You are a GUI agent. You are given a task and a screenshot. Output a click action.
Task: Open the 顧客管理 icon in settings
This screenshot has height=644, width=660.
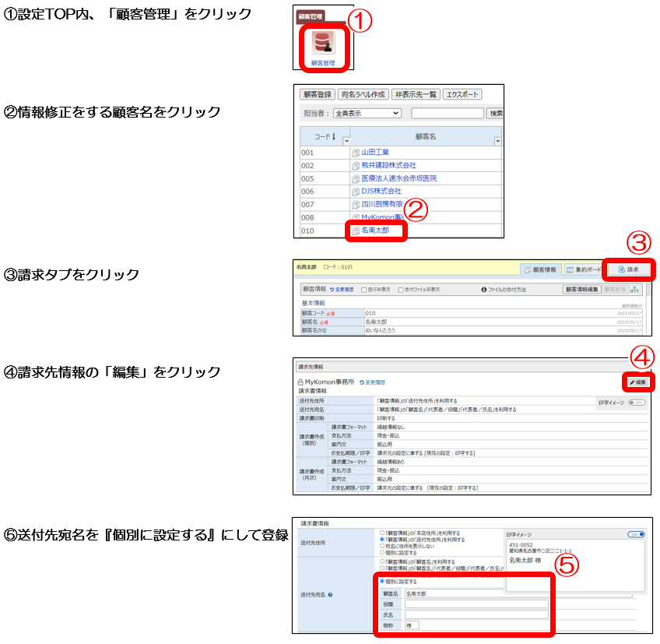(323, 45)
